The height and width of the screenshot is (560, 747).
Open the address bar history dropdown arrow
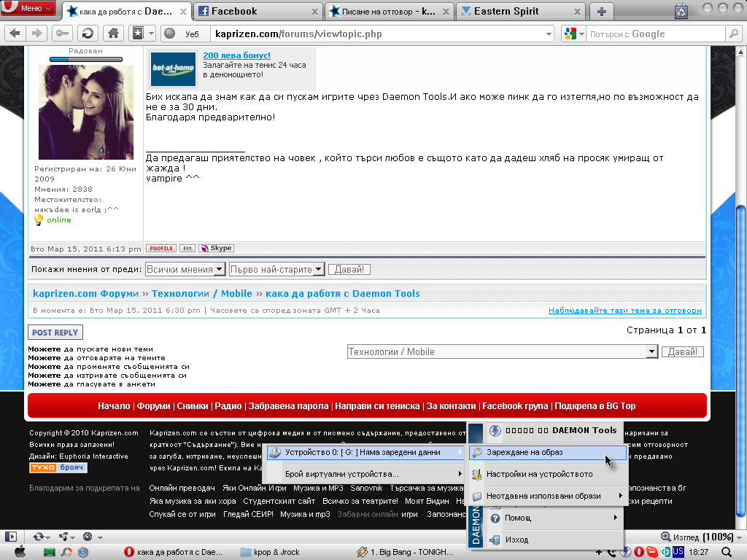549,34
